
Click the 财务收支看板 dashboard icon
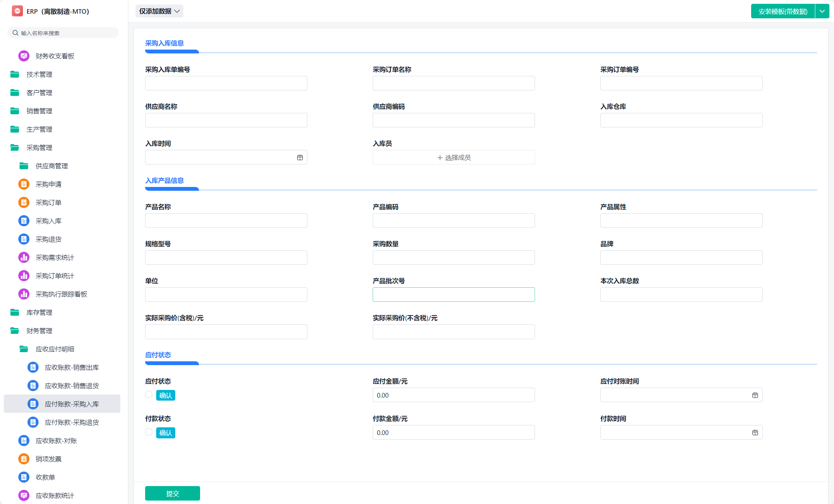pos(24,56)
